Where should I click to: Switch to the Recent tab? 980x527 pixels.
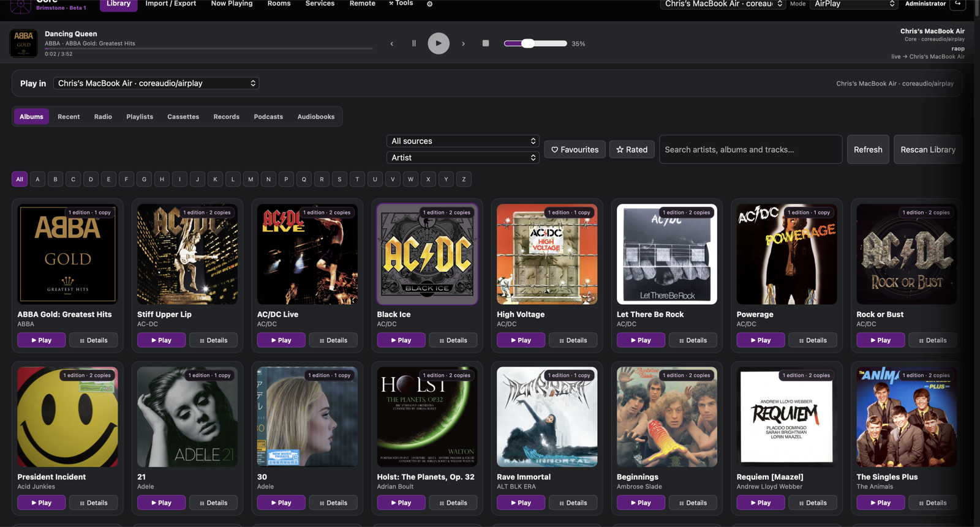tap(69, 116)
